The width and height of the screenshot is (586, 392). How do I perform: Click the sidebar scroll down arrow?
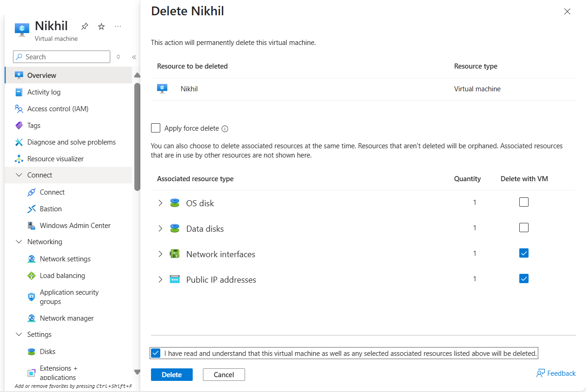click(x=137, y=372)
